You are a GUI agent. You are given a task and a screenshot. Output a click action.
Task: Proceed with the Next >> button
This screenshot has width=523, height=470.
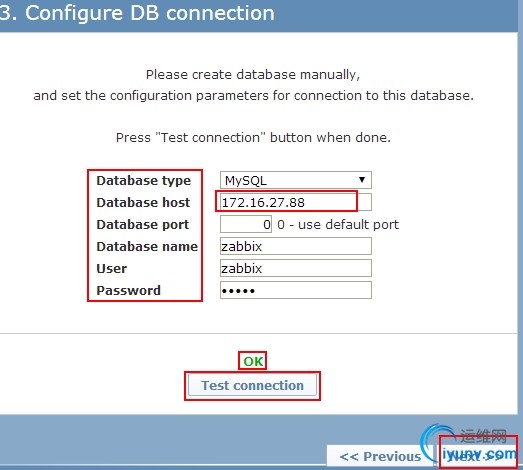pyautogui.click(x=478, y=456)
